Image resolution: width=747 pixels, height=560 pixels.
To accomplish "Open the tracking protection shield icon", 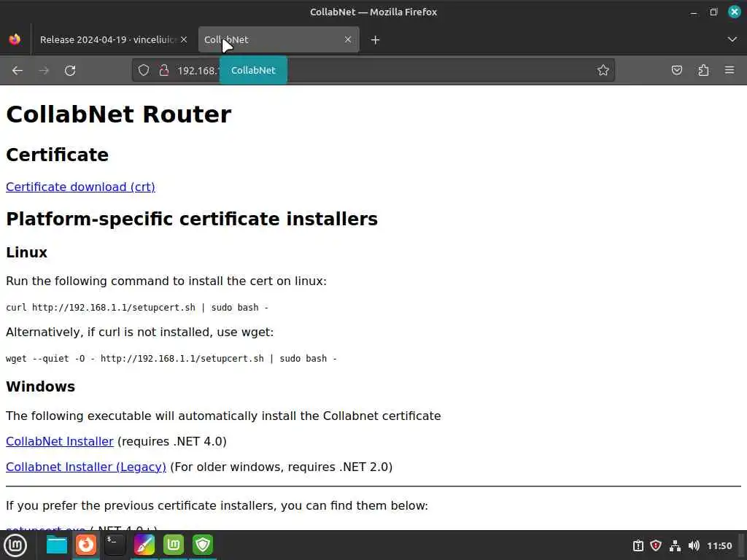I will point(144,71).
